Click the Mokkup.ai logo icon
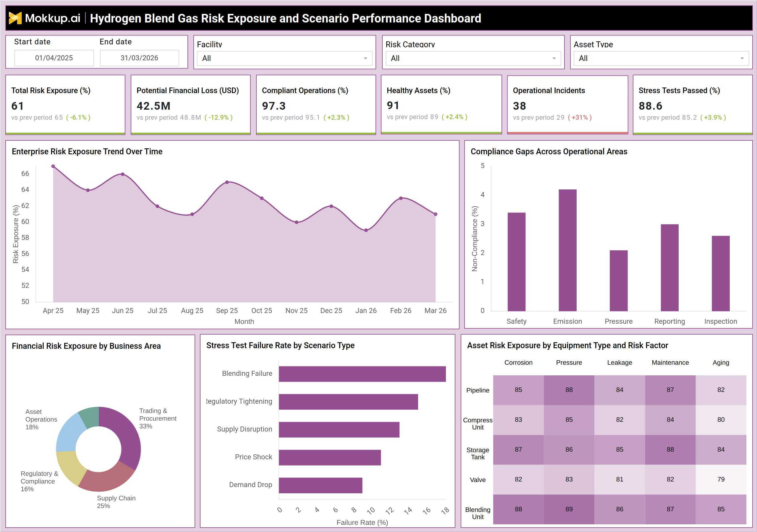Screen dimensions: 757x532 [15, 18]
